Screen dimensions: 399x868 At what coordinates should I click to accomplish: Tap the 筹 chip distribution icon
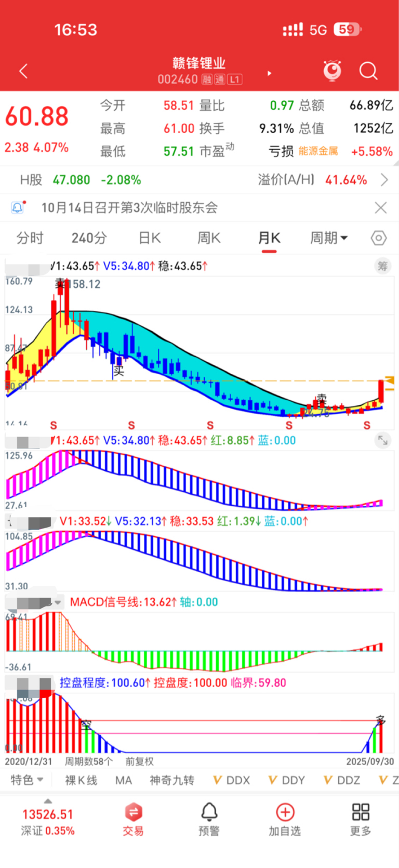[383, 266]
